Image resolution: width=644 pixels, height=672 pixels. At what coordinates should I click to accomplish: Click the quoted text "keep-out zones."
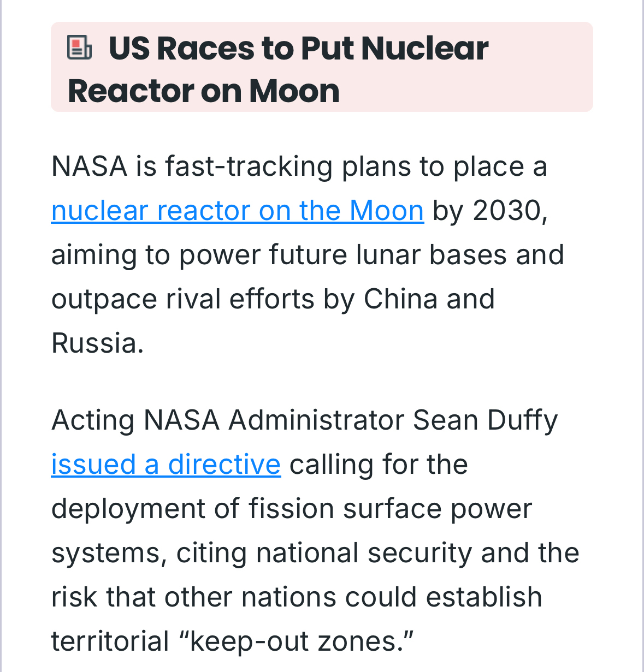click(301, 641)
